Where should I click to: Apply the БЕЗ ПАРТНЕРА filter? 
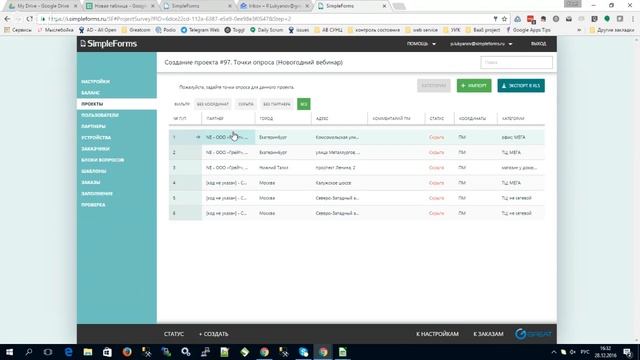276,104
